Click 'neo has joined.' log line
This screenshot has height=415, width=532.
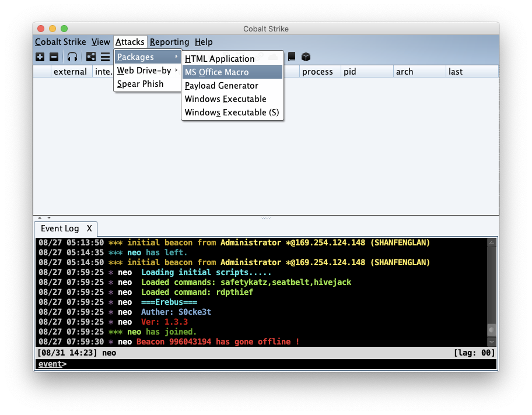coord(117,332)
